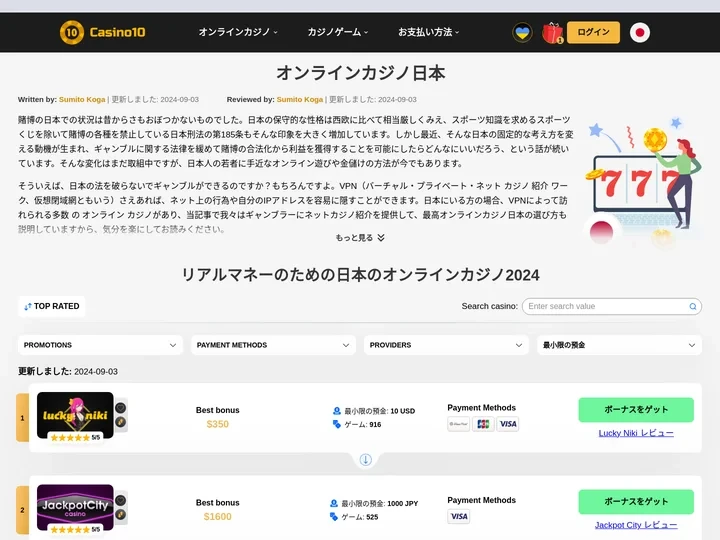Viewport: 720px width, 540px height.
Task: Click JCB payment icon for Lucky Niki
Action: [483, 424]
